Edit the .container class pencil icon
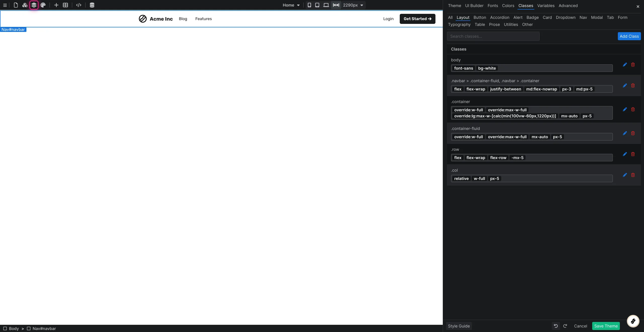The height and width of the screenshot is (332, 644). coord(625,109)
